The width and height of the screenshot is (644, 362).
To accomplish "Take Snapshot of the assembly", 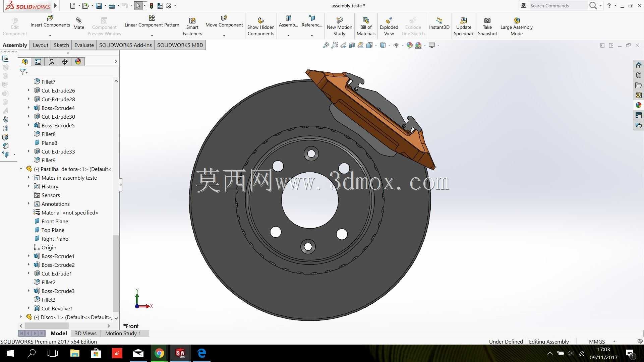I will [x=487, y=27].
